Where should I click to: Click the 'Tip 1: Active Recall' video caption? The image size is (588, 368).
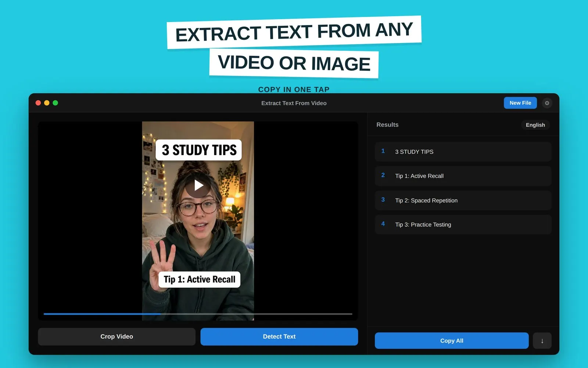(200, 280)
